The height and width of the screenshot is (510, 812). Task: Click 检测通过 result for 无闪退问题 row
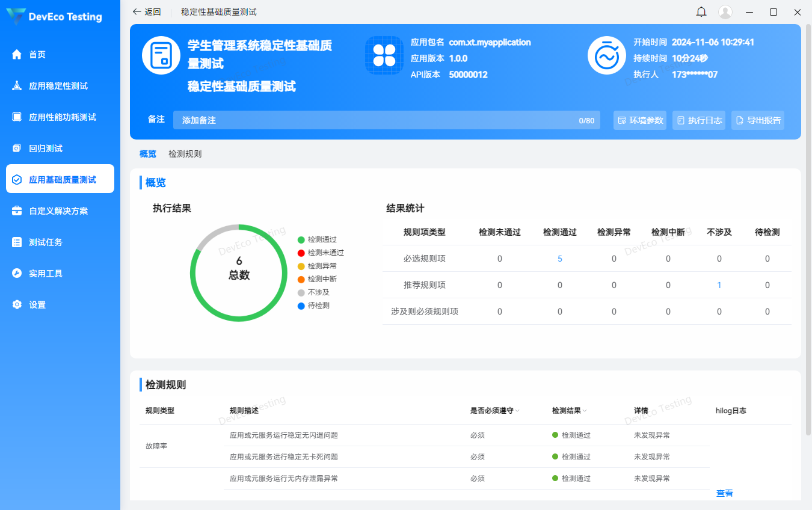click(571, 435)
